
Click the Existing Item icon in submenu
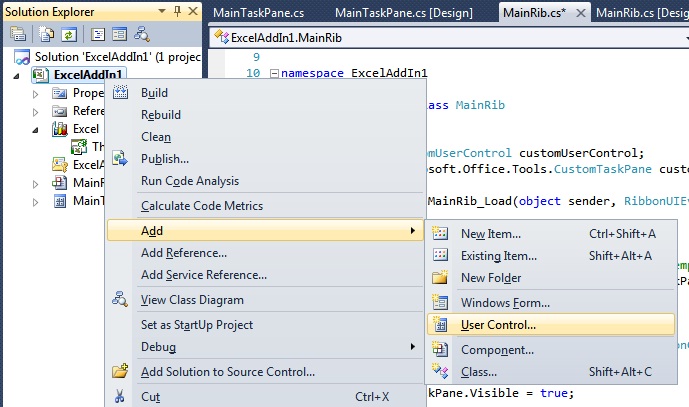pyautogui.click(x=440, y=255)
